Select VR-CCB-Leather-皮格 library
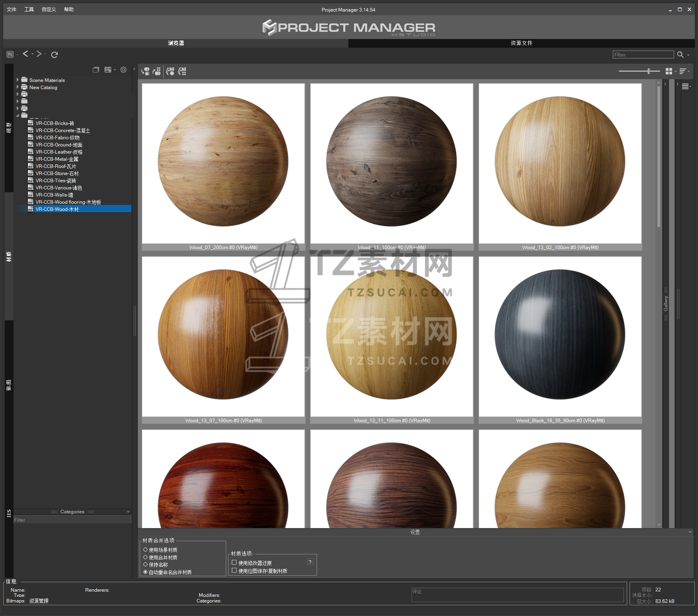 [x=59, y=152]
